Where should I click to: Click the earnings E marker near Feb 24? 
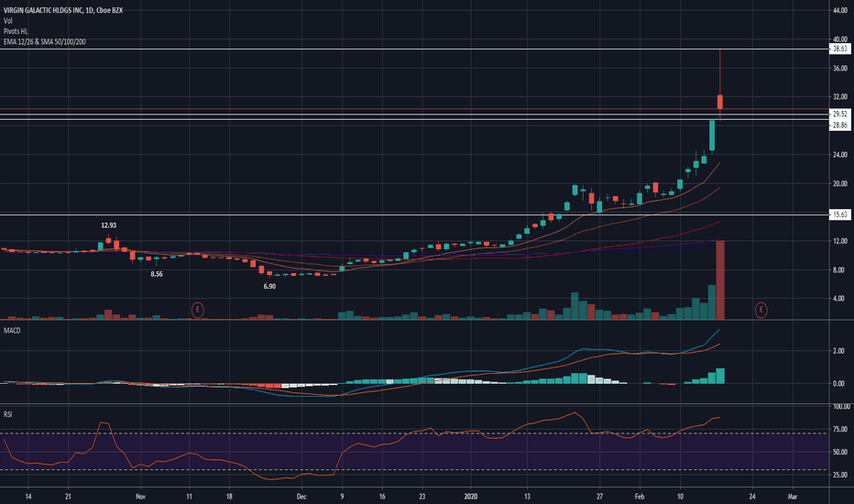[761, 310]
